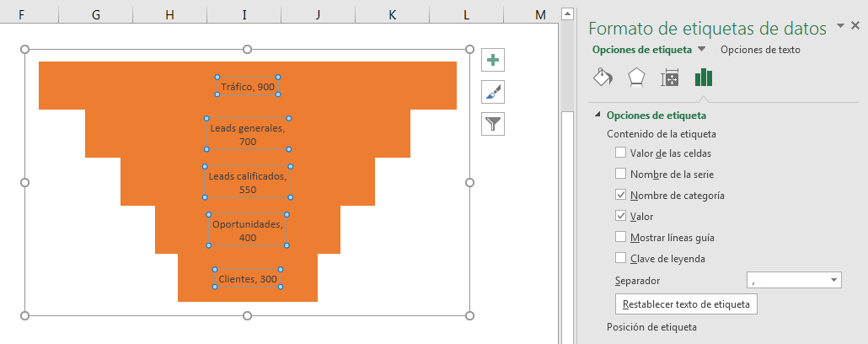Click bottom-right chart resize handle
This screenshot has width=868, height=344.
tap(469, 315)
